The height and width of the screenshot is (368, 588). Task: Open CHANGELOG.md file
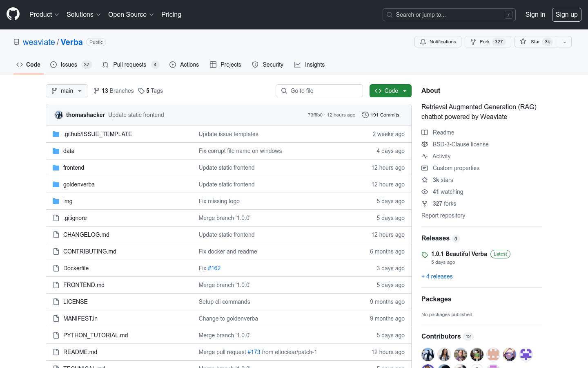pyautogui.click(x=86, y=235)
